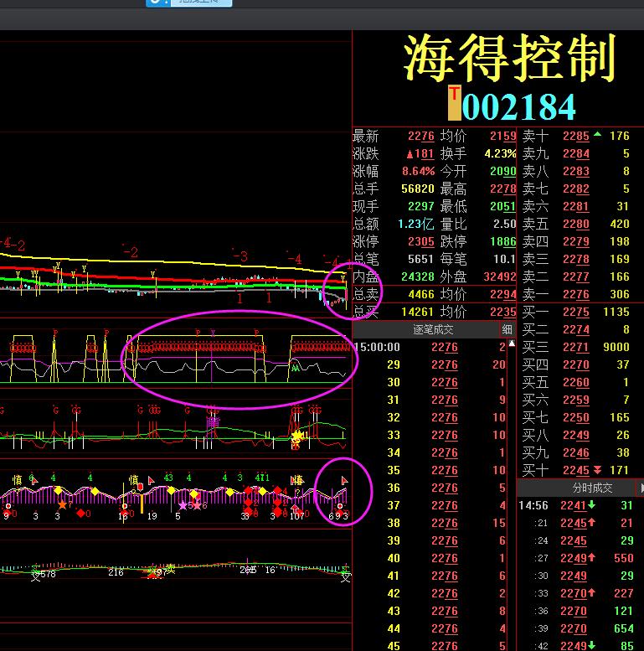
Task: Click the 总买 volume 14261
Action: pos(417,312)
